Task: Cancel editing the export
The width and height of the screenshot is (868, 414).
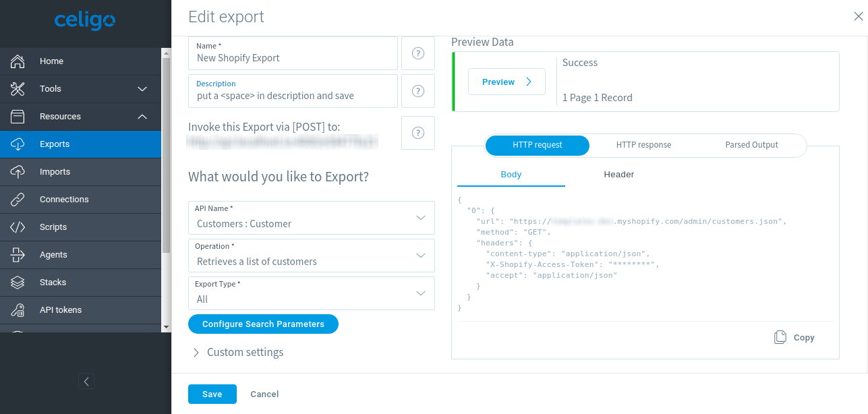Action: pos(264,394)
